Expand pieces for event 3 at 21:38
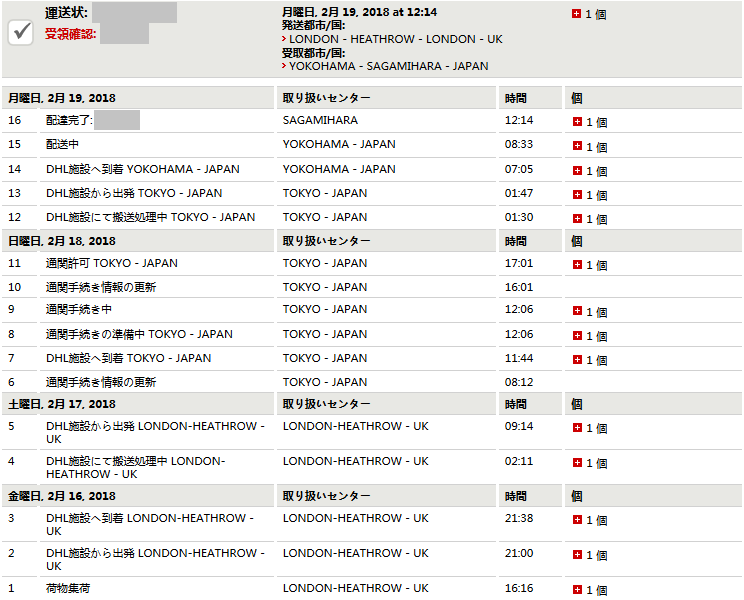 (x=577, y=520)
